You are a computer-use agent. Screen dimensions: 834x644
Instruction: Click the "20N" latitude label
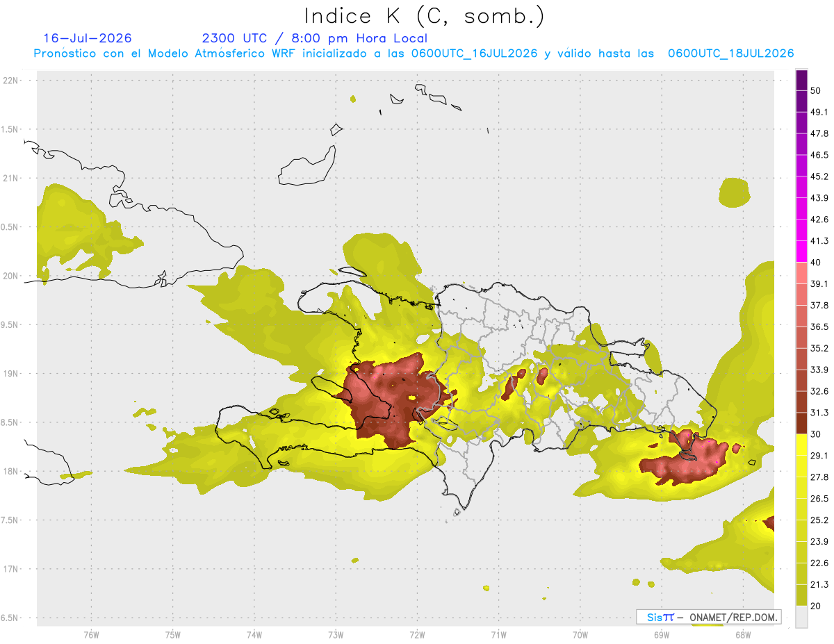click(10, 276)
